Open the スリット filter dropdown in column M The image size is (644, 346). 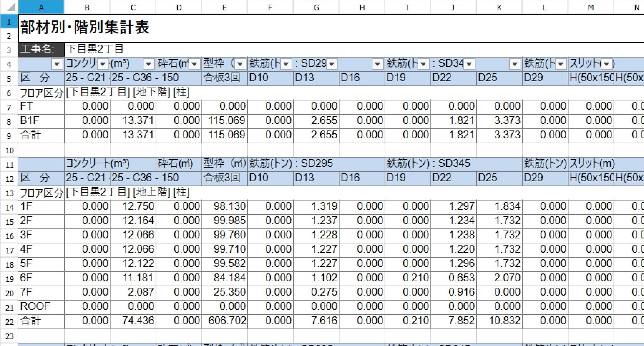(x=606, y=64)
